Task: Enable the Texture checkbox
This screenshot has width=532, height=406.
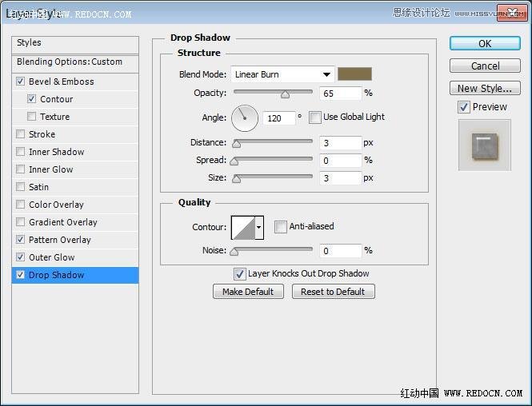Action: tap(31, 117)
